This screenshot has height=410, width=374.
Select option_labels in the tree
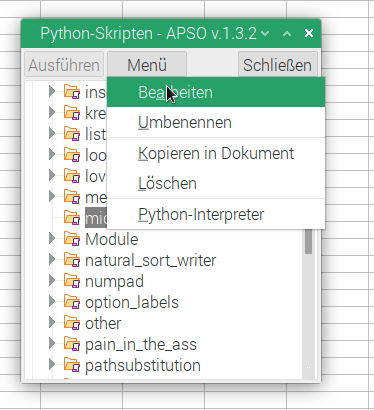[132, 302]
